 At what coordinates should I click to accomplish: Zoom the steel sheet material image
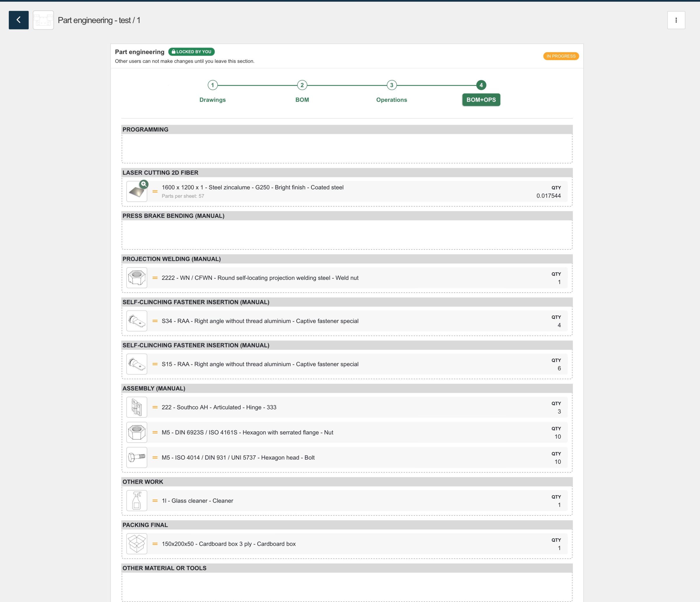coord(144,184)
